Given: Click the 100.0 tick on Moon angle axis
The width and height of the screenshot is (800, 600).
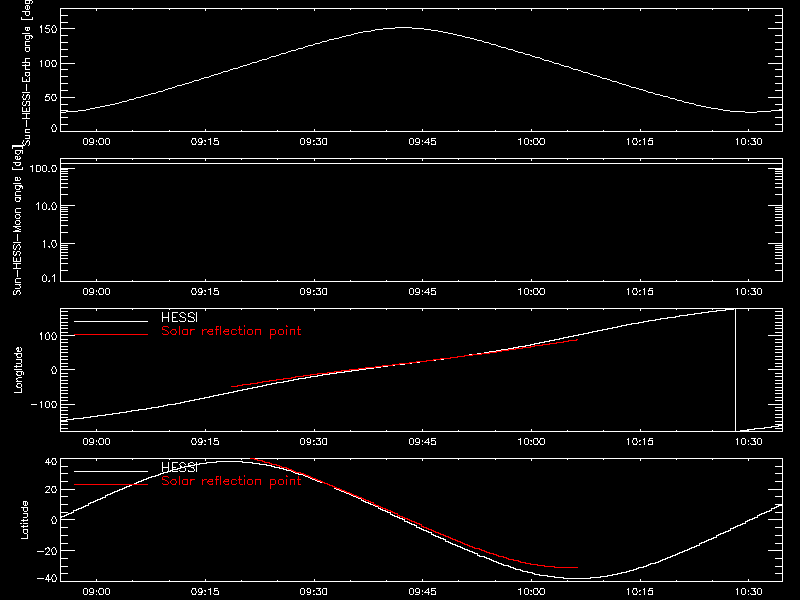Looking at the screenshot, I should click(x=43, y=169).
